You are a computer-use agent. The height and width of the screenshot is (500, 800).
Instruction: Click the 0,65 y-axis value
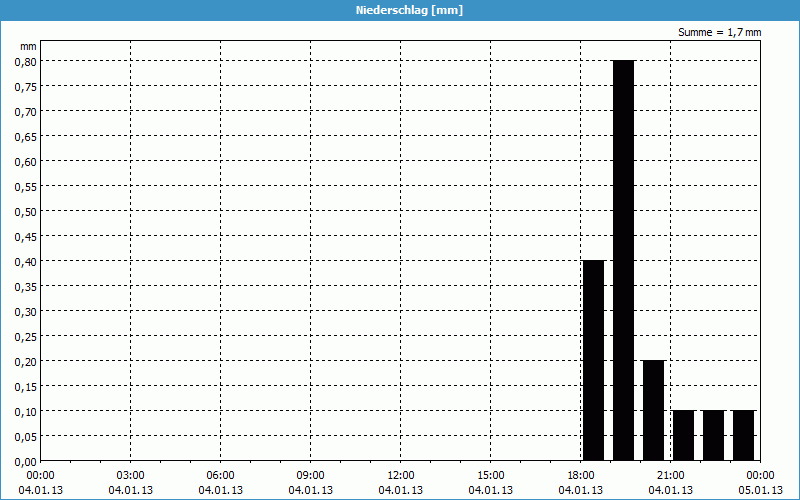coord(26,137)
